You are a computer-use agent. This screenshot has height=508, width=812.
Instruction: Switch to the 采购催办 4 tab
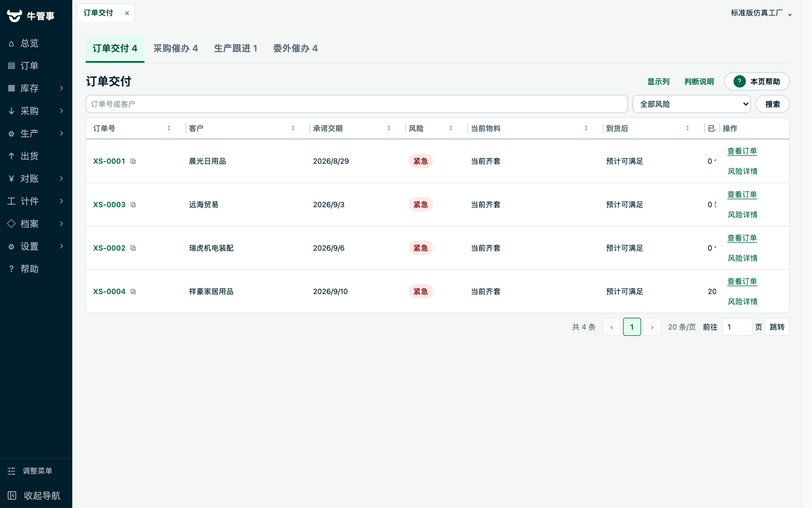(176, 49)
